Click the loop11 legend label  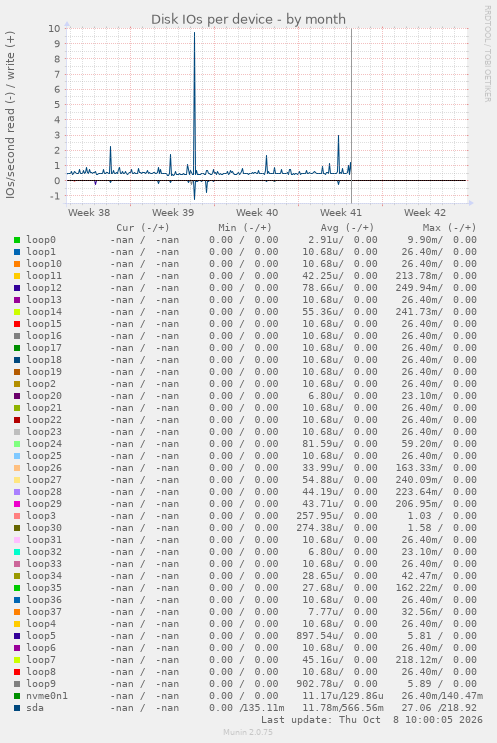[x=44, y=276]
